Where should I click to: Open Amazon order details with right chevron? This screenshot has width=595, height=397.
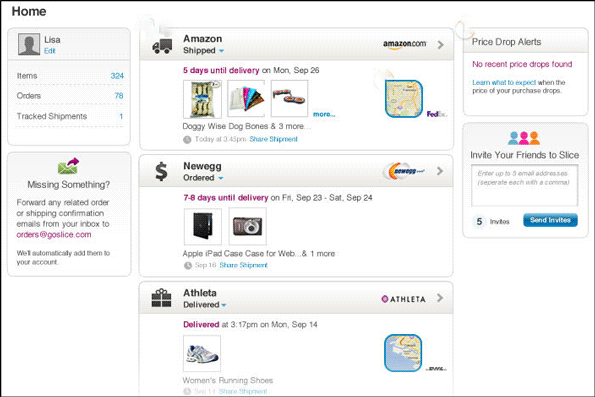click(x=440, y=45)
